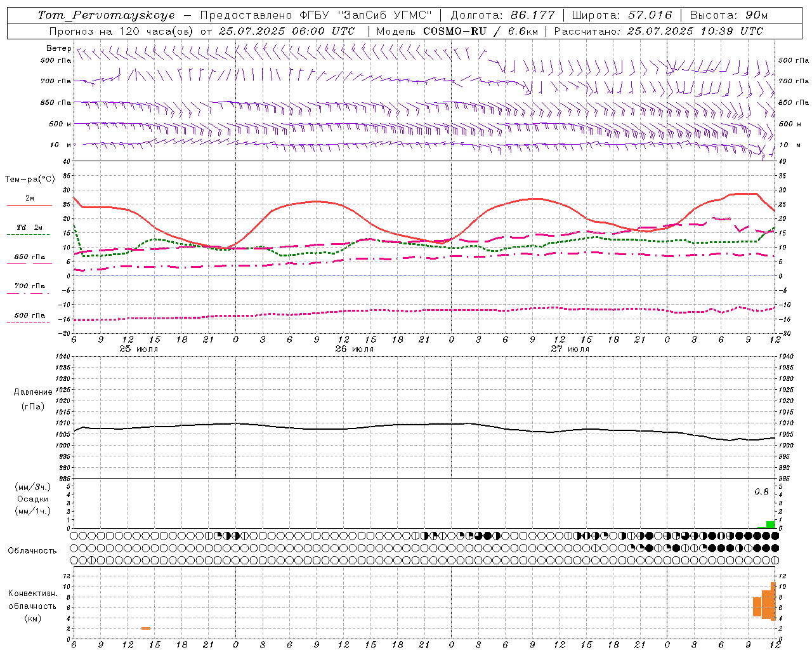Click the 'Осадки' precipitation label
812x650 pixels.
(33, 499)
